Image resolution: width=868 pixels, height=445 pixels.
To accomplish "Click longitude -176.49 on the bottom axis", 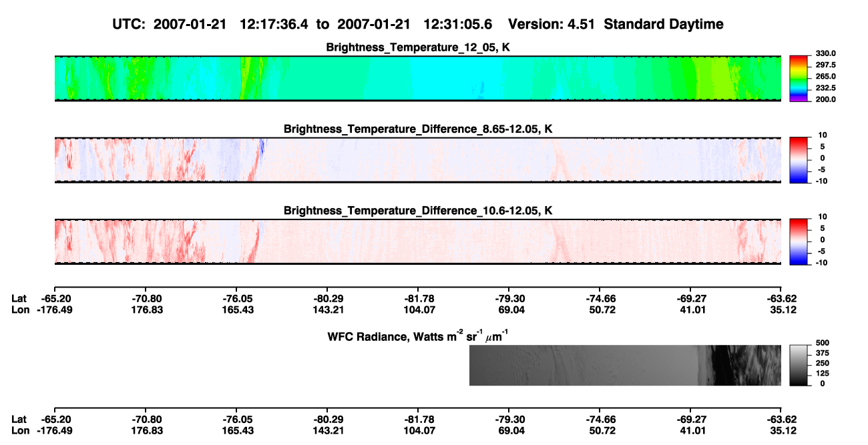I will (x=55, y=430).
